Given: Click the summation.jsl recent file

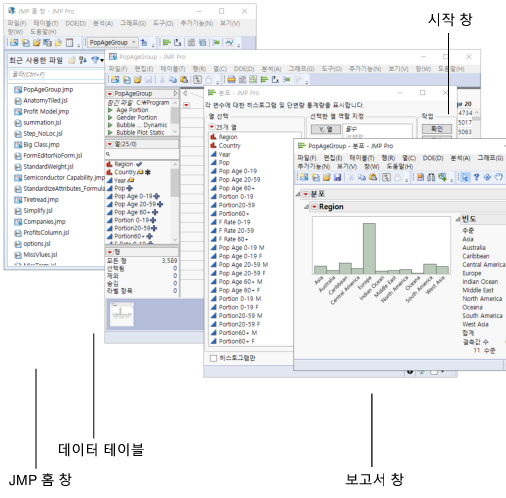Looking at the screenshot, I should point(42,122).
